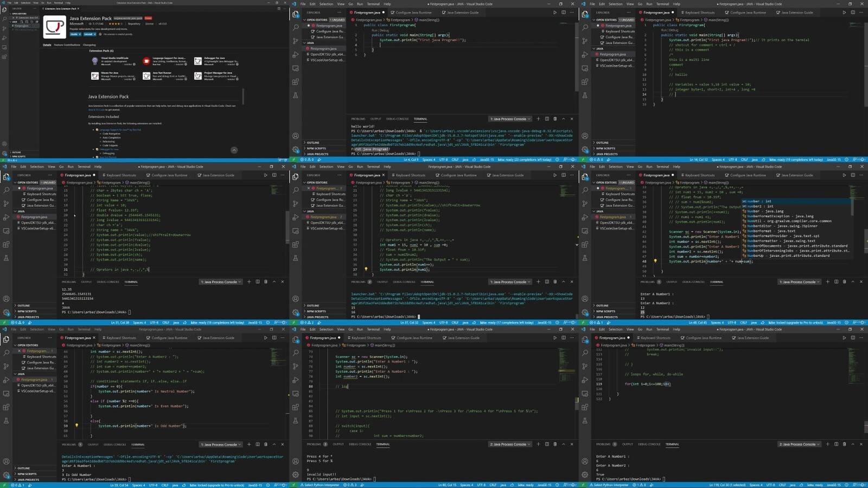This screenshot has width=868, height=488.
Task: Click the lightbulb beside code line 37
Action: click(366, 269)
